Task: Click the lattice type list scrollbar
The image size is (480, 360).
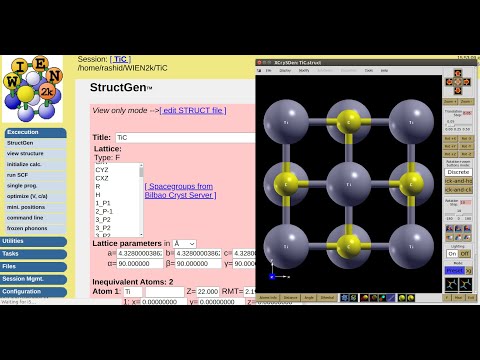Action: (141, 200)
